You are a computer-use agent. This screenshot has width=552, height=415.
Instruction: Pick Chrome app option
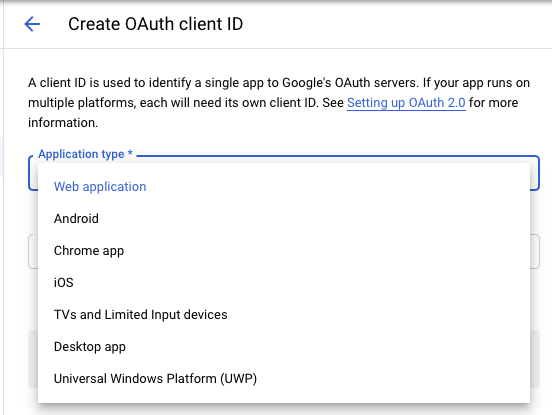[x=284, y=251]
